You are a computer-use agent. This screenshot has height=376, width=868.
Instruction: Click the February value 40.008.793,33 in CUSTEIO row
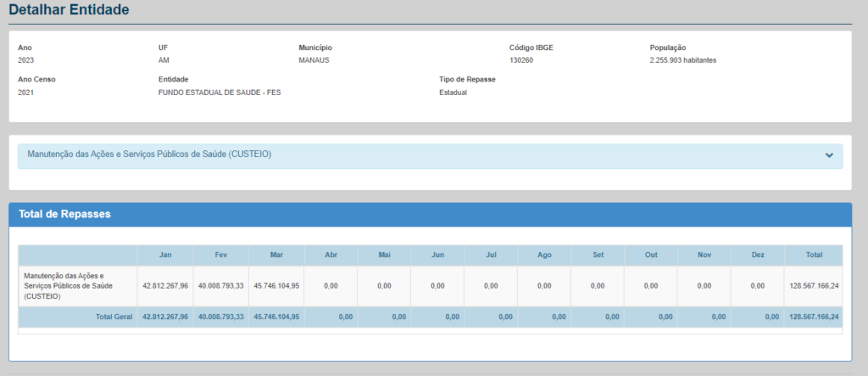[220, 286]
